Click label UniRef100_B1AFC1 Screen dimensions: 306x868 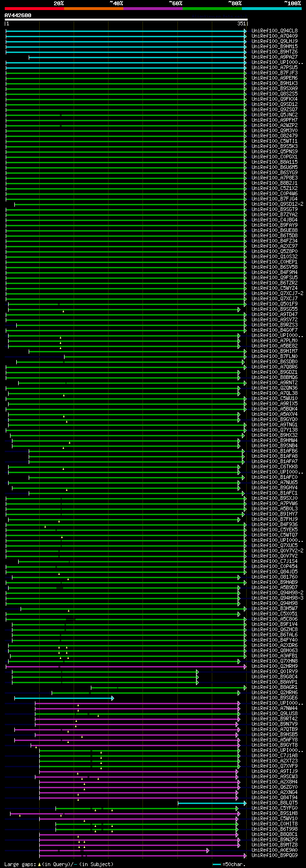pos(274,493)
